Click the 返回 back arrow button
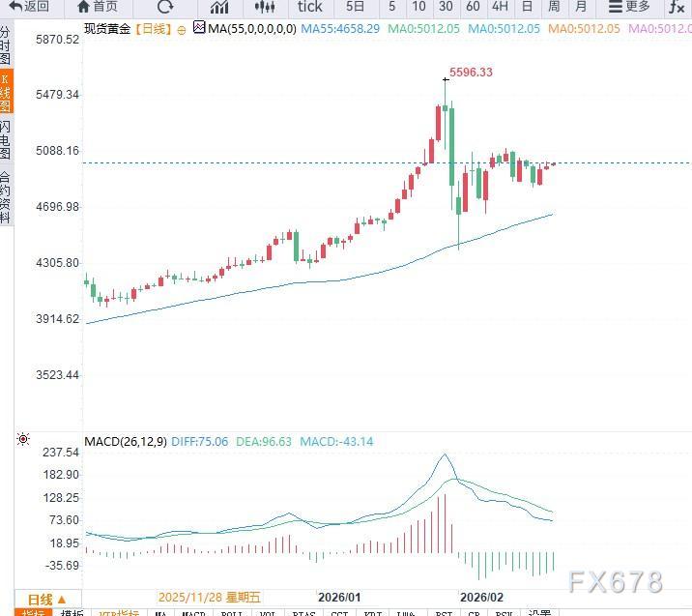The height and width of the screenshot is (616, 692). click(29, 7)
